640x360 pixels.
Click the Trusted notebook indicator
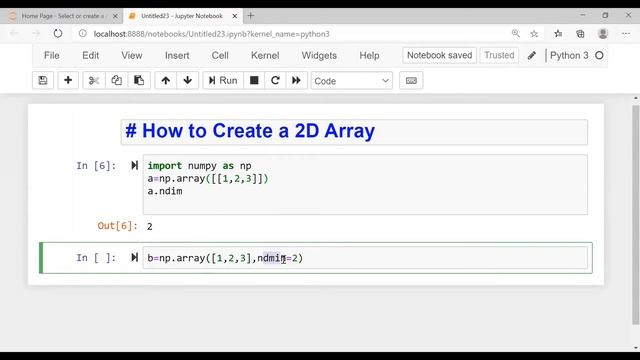click(499, 55)
